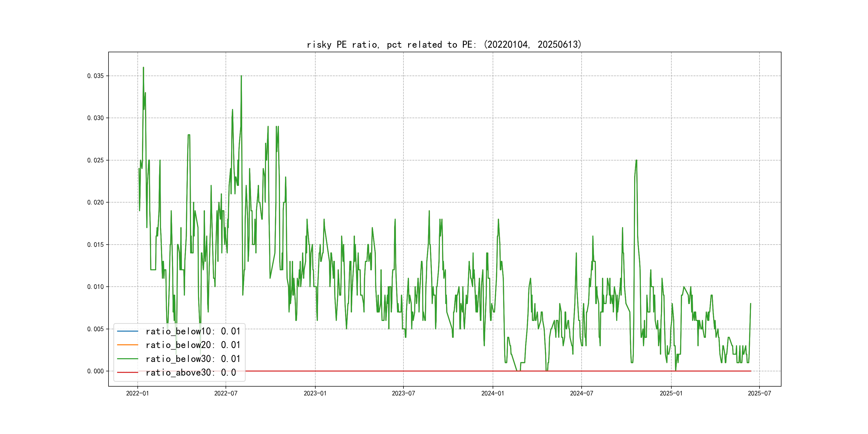The height and width of the screenshot is (434, 868).
Task: Click the red ratio_above30 legend line
Action: tap(127, 373)
